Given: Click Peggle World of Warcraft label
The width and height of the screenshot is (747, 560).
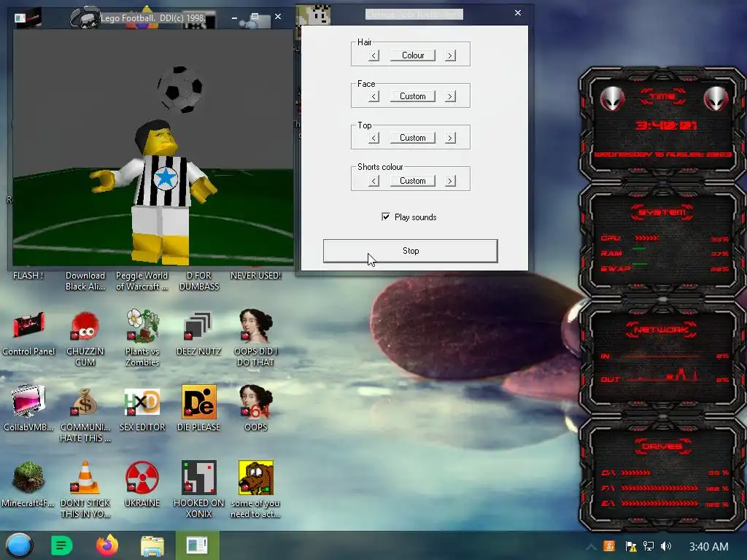Looking at the screenshot, I should click(x=142, y=281).
